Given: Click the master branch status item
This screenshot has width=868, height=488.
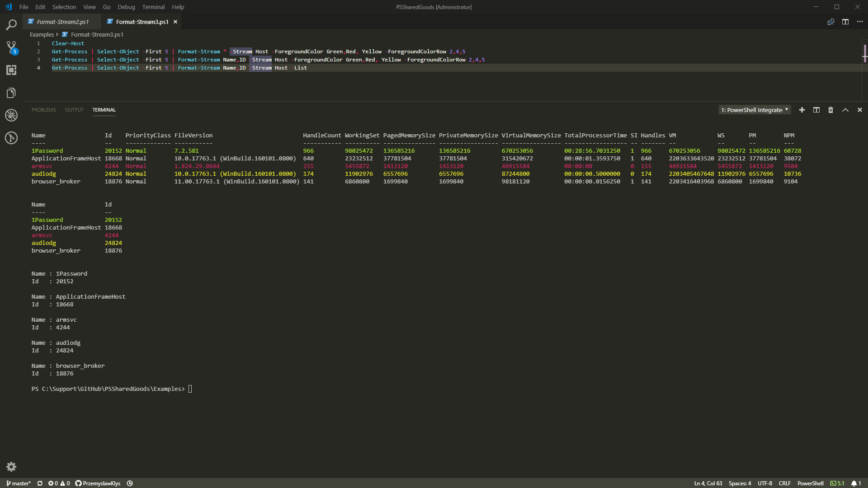Looking at the screenshot, I should (x=19, y=483).
